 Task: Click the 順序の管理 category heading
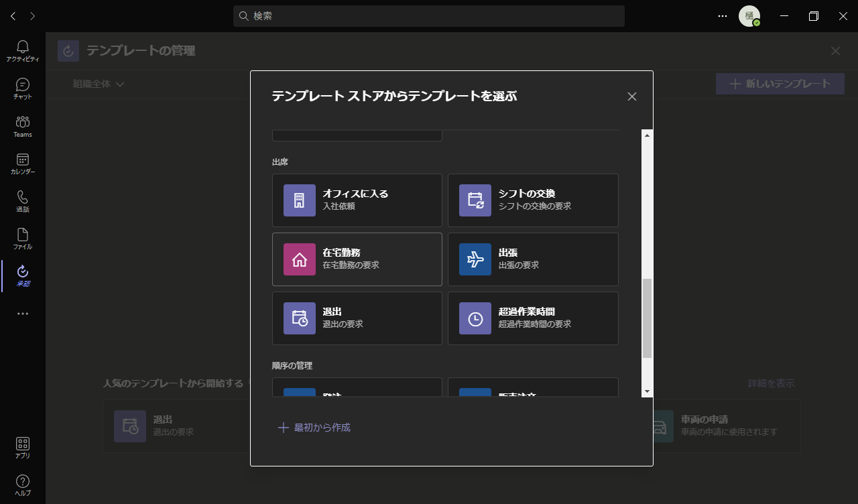pos(292,366)
